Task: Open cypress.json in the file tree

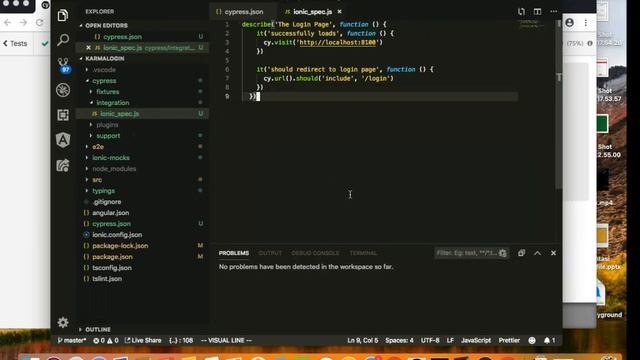Action: (111, 224)
